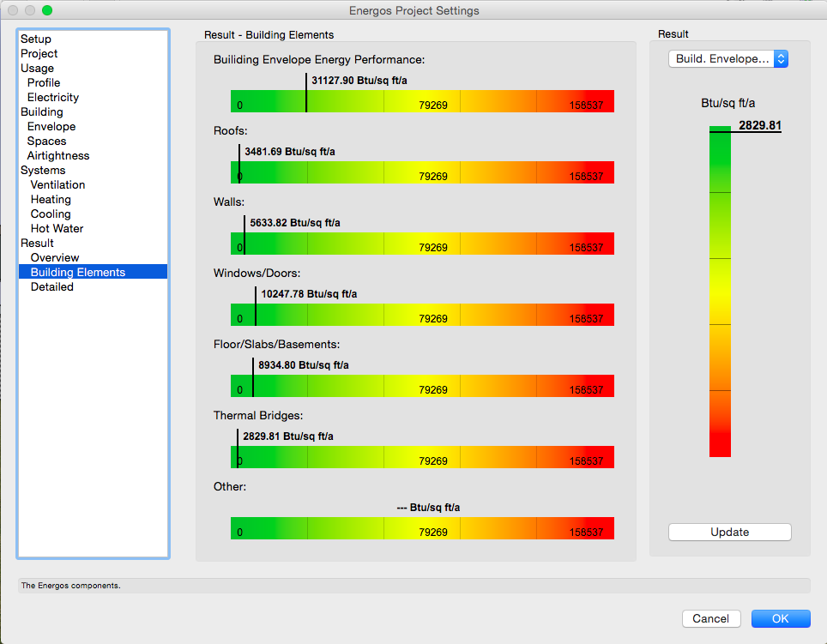Image resolution: width=827 pixels, height=644 pixels.
Task: Open the Build. Envelope result dropdown
Action: tap(727, 58)
